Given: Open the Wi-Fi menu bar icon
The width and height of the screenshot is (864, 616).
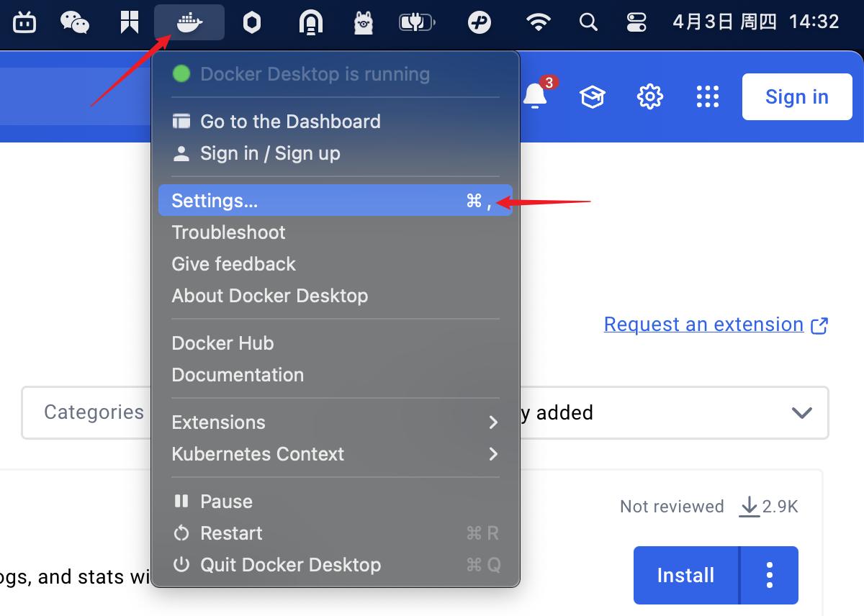Looking at the screenshot, I should point(538,22).
